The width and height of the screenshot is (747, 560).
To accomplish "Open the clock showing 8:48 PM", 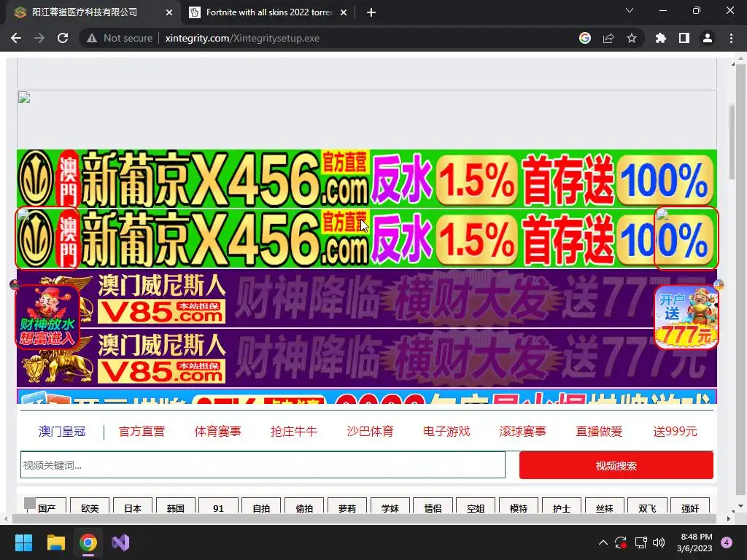I will point(694,542).
